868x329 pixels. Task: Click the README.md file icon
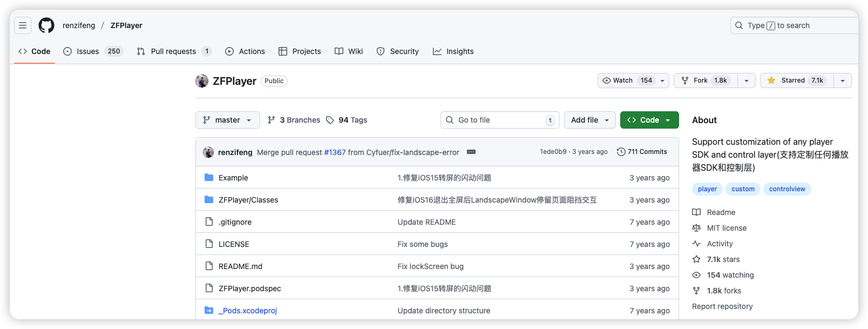click(x=209, y=266)
